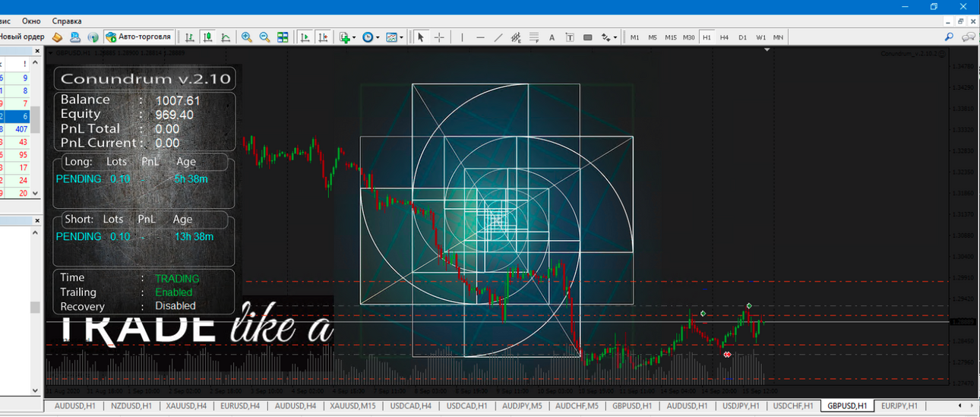Select the text A tool
Viewport: 980px width, 417px height.
tap(552, 36)
